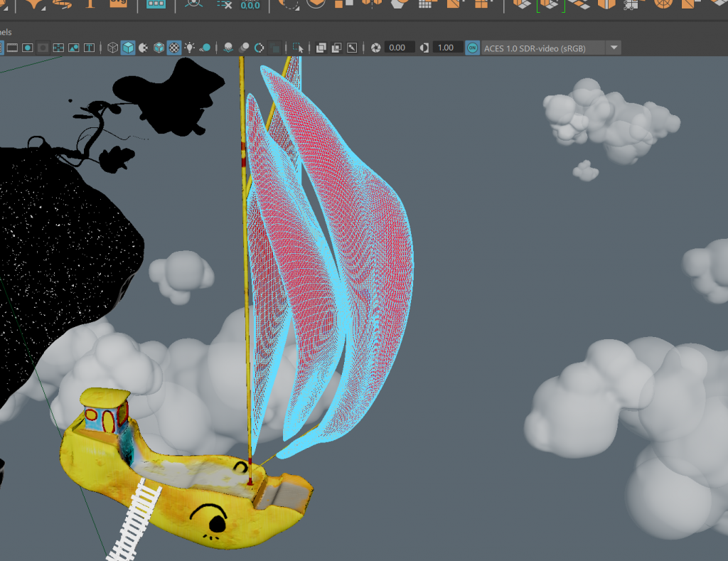Click the gamma value field showing 1.00
Viewport: 728px width, 561px height.
pos(445,48)
